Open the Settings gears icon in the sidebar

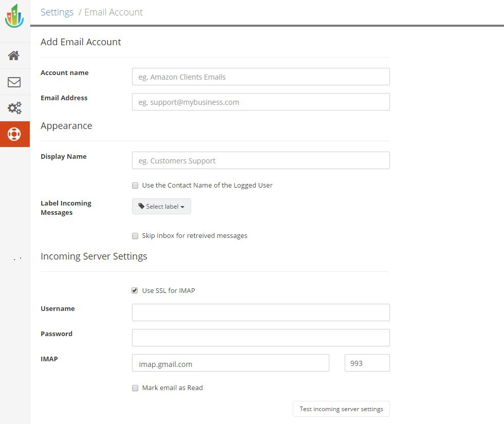tap(14, 108)
